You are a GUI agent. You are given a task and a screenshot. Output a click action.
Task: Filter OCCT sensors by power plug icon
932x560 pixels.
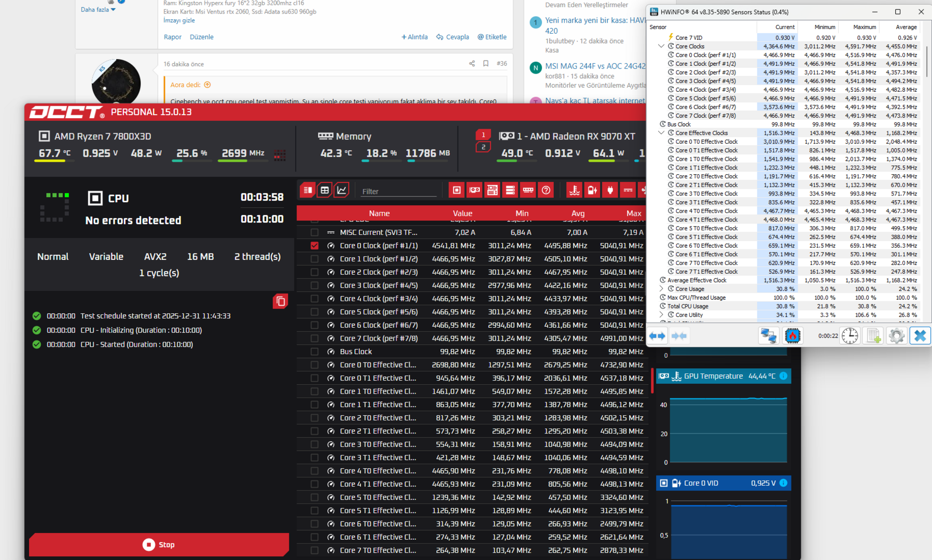click(610, 190)
